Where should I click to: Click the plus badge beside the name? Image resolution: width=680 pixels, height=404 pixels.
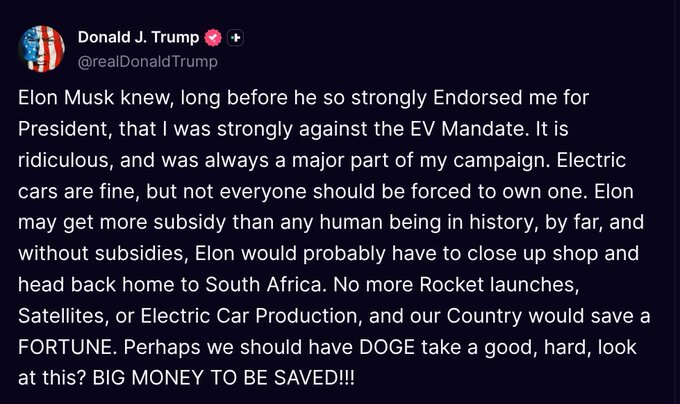236,39
